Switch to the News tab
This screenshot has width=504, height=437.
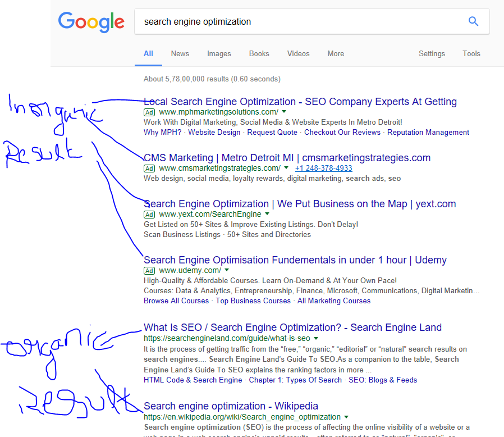point(180,53)
